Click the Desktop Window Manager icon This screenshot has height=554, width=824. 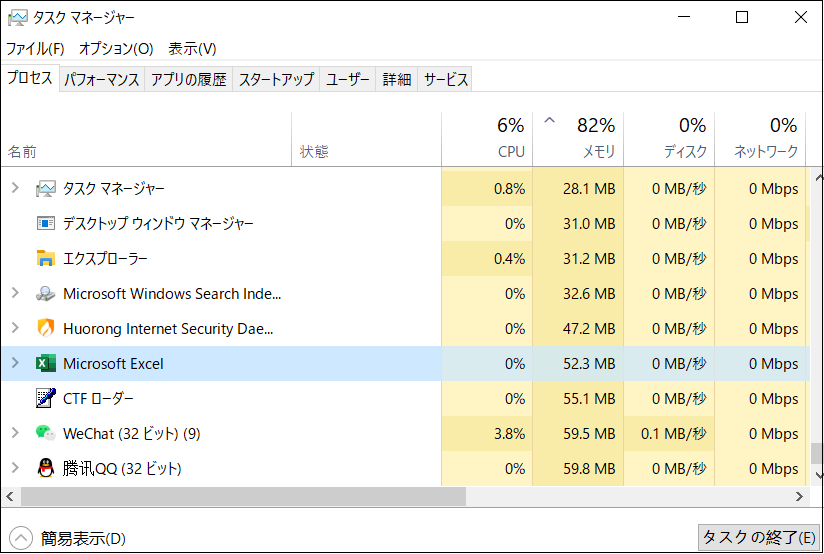click(46, 224)
